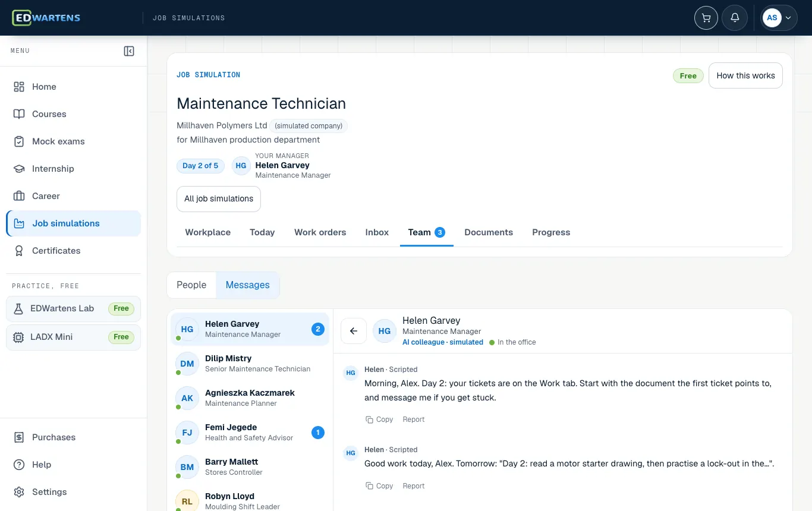Click the HG manager avatar in job card
This screenshot has width=812, height=511.
(x=241, y=166)
